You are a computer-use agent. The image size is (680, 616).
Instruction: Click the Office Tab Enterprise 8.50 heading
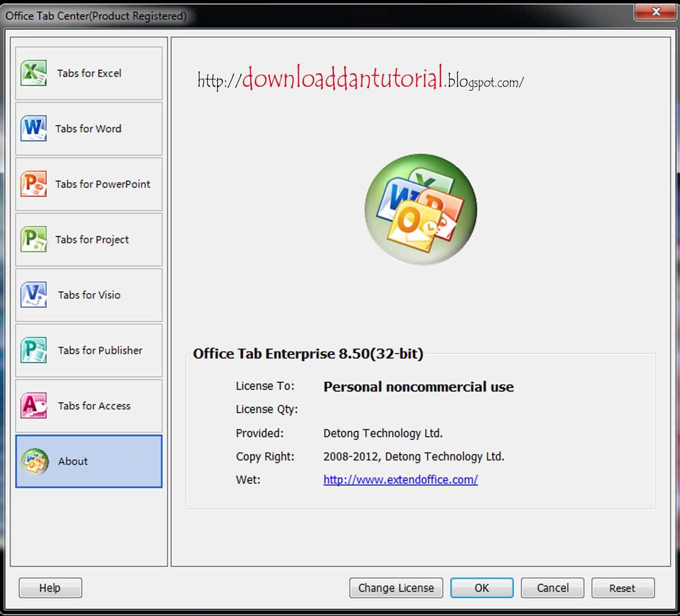pos(308,354)
